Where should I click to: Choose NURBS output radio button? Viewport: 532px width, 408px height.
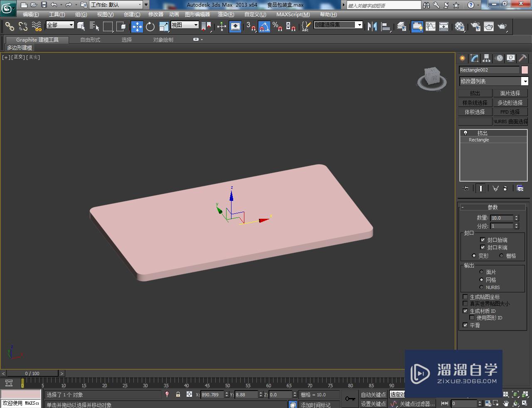(481, 287)
